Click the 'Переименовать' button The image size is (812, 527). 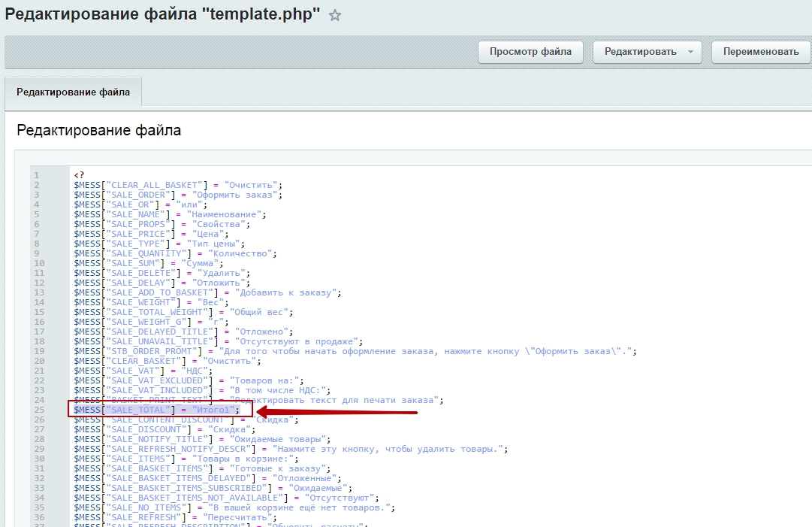point(760,52)
